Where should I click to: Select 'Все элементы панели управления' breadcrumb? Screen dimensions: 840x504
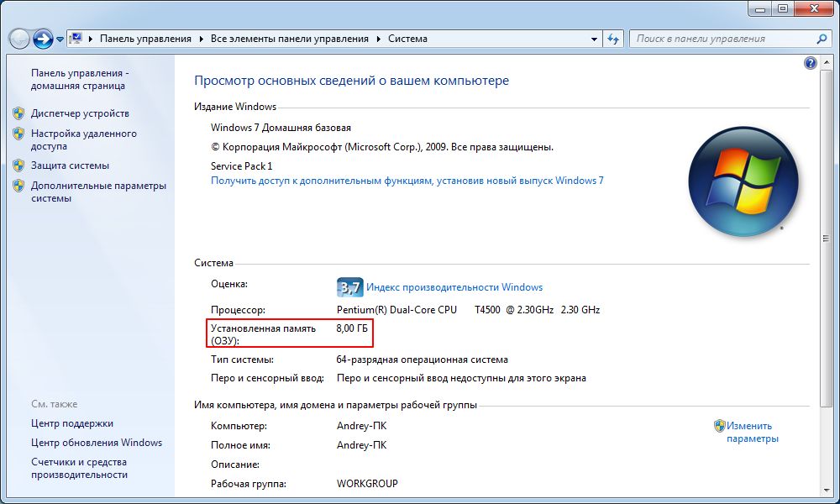tap(289, 39)
